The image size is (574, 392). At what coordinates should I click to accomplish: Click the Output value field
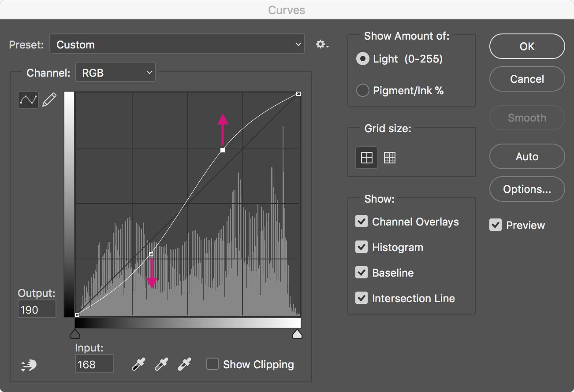pos(37,310)
